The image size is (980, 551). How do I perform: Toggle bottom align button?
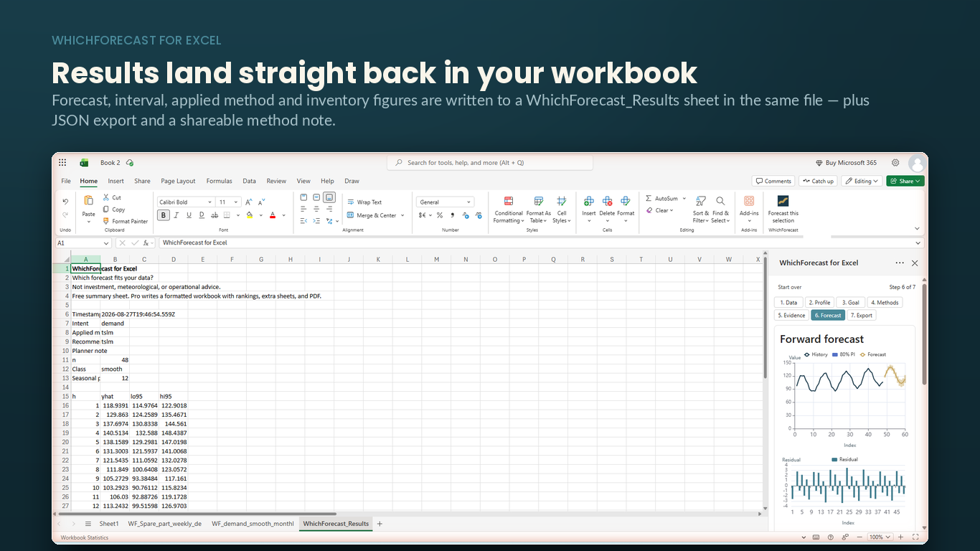click(329, 197)
